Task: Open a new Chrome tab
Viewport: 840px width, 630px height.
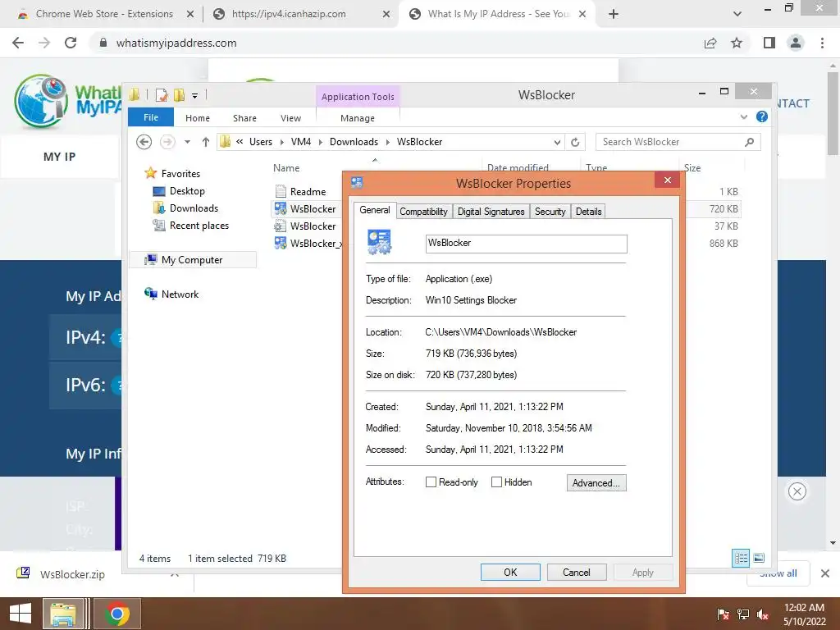Action: click(614, 14)
